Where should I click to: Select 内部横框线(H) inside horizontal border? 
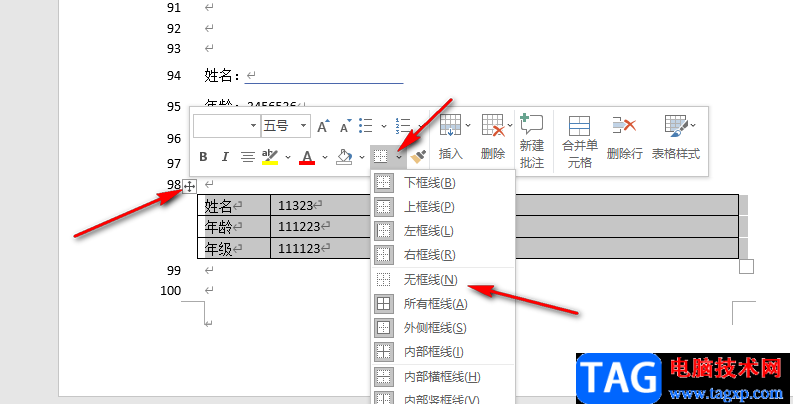tap(444, 377)
